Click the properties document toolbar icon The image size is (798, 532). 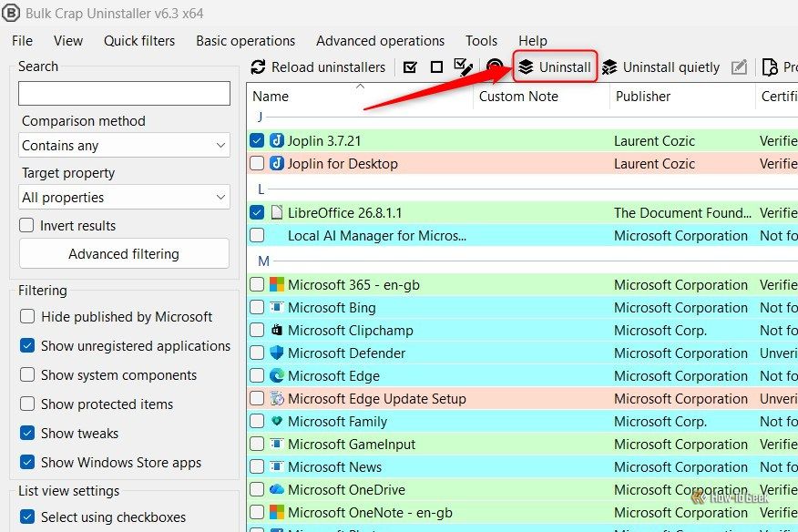point(770,67)
